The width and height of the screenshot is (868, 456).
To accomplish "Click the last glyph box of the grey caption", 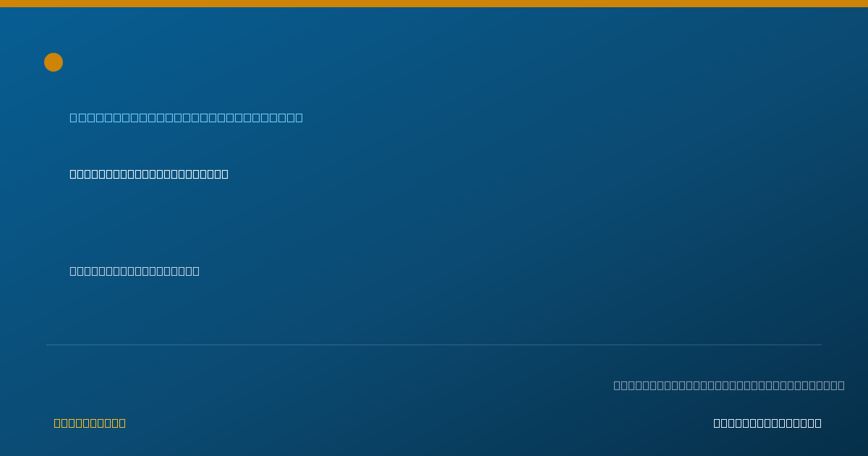I will [841, 385].
